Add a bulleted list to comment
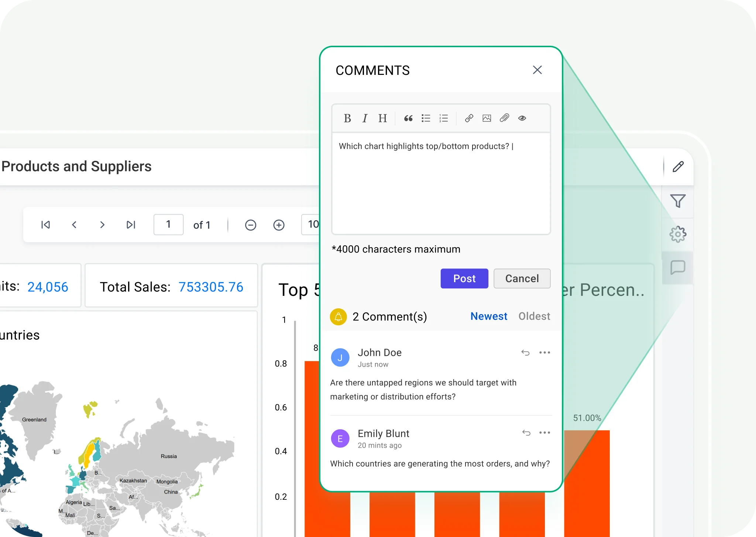Screen dimensions: 756x537 [426, 118]
